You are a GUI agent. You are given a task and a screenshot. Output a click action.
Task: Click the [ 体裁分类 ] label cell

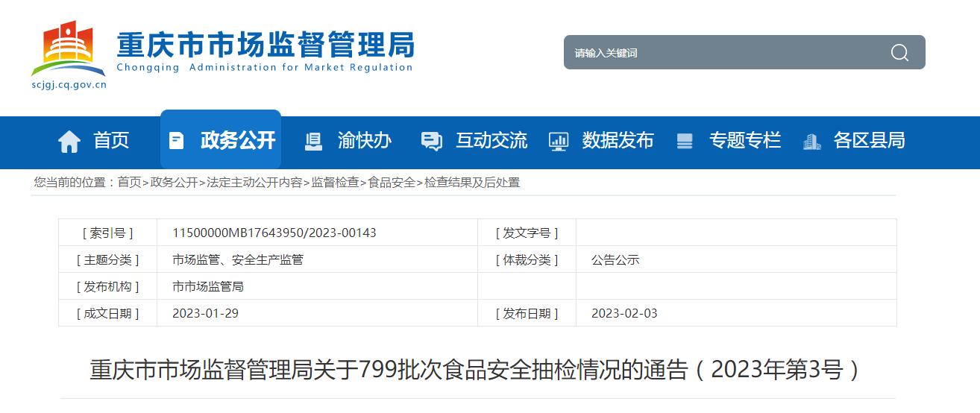527,259
